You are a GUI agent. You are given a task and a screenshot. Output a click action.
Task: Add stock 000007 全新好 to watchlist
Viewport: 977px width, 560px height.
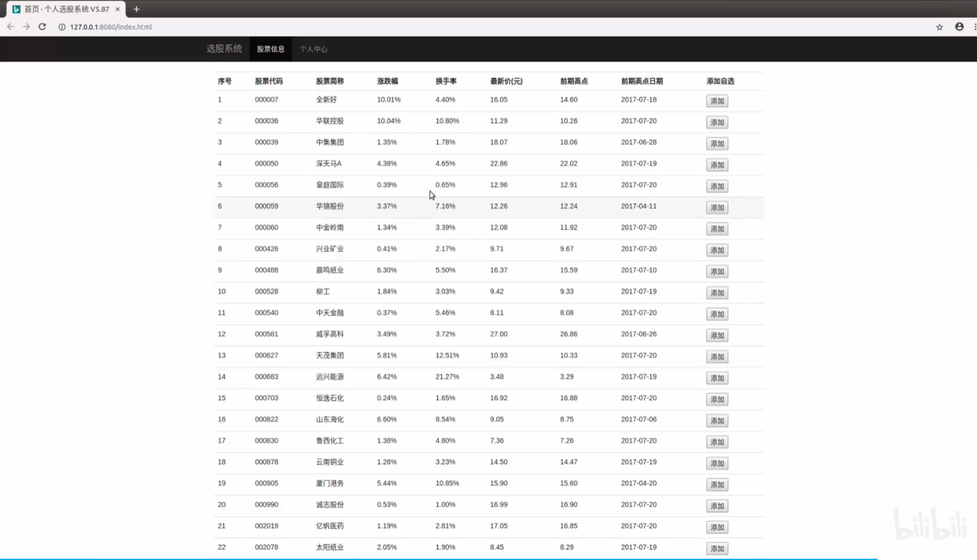tap(717, 101)
